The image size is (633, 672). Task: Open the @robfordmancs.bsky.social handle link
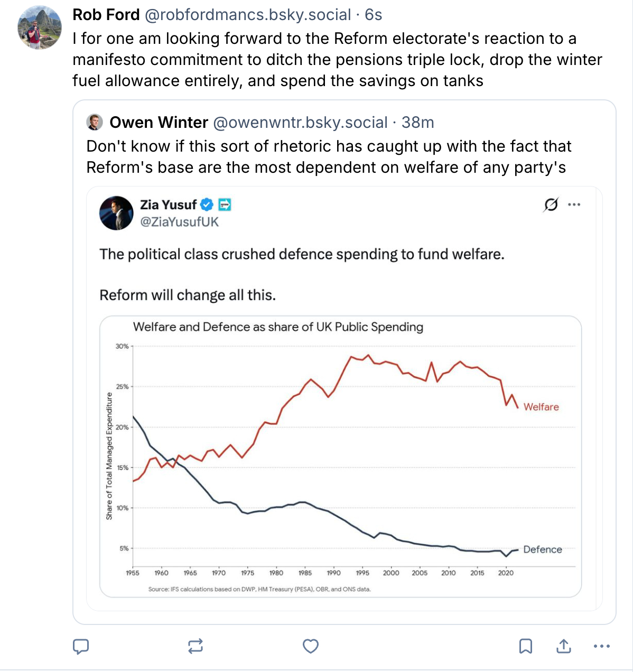click(248, 15)
